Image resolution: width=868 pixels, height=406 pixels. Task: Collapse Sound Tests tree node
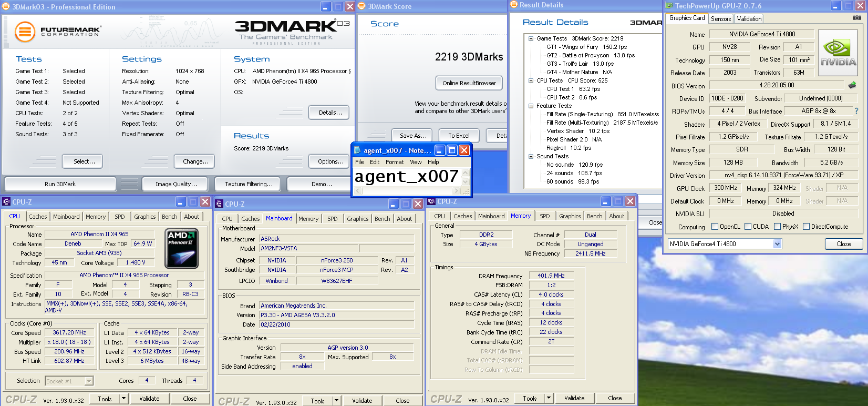531,156
